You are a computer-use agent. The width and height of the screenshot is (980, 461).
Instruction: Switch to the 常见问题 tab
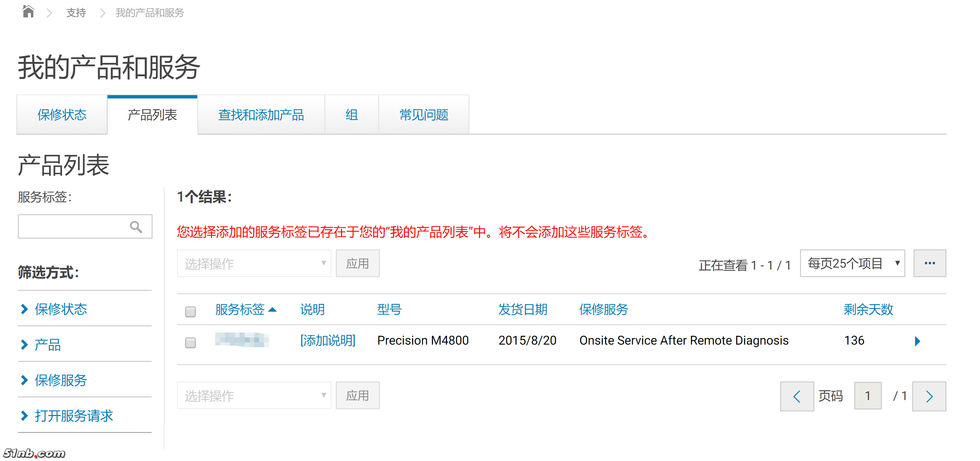423,115
